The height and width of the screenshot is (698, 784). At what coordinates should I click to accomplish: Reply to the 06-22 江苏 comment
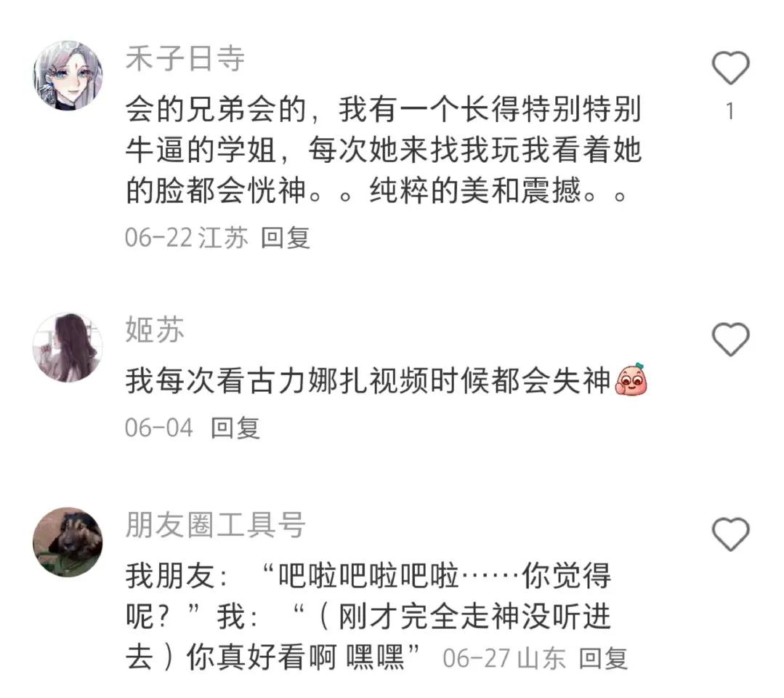click(x=286, y=237)
